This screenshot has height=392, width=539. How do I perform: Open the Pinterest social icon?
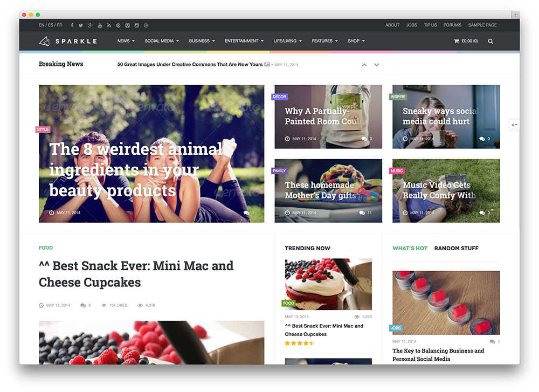(x=118, y=25)
